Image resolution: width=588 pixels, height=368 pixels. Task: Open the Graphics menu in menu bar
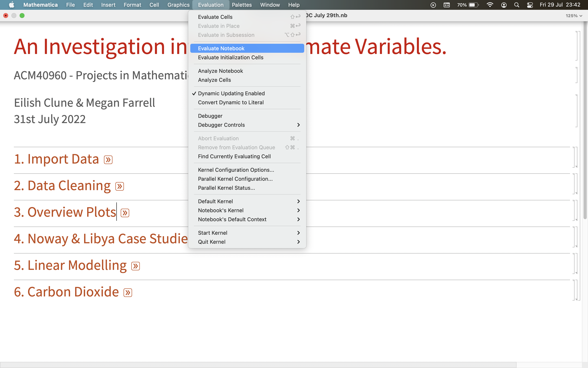click(178, 5)
